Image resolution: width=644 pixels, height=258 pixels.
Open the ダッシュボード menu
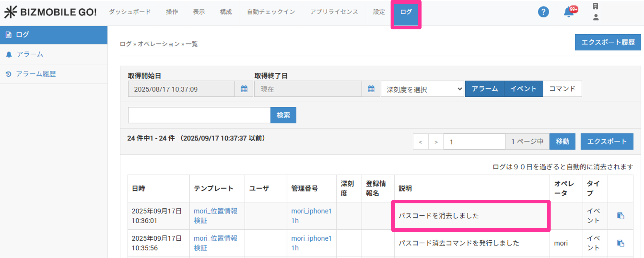coord(130,12)
